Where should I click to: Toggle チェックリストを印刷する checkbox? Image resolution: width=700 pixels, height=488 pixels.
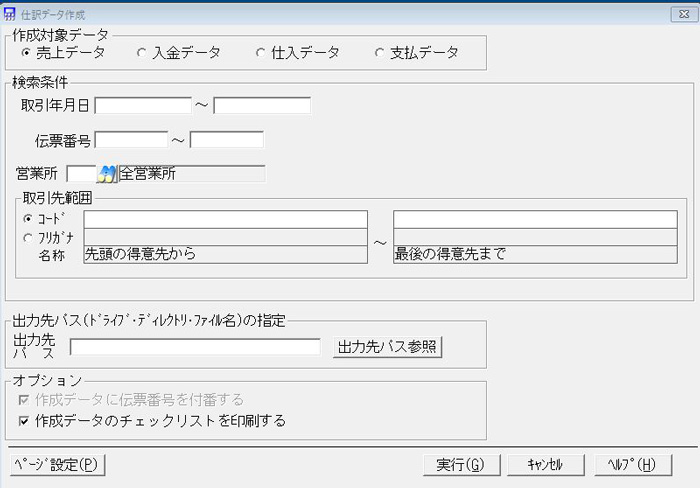click(24, 421)
